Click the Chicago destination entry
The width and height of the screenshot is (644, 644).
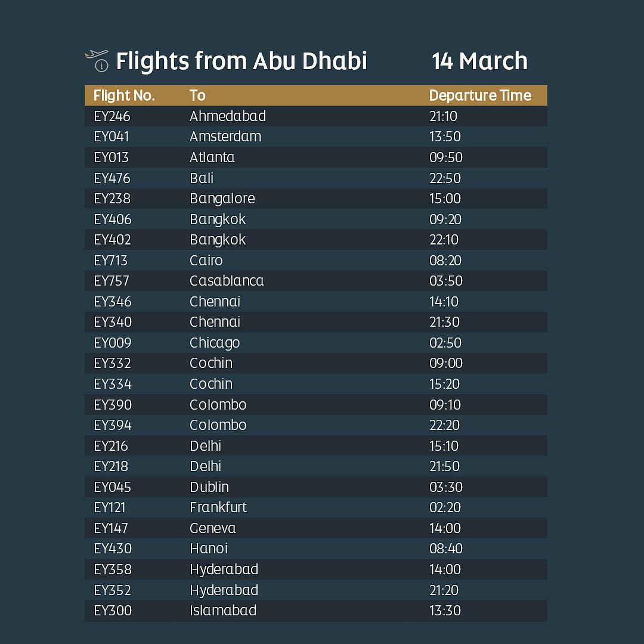(215, 343)
